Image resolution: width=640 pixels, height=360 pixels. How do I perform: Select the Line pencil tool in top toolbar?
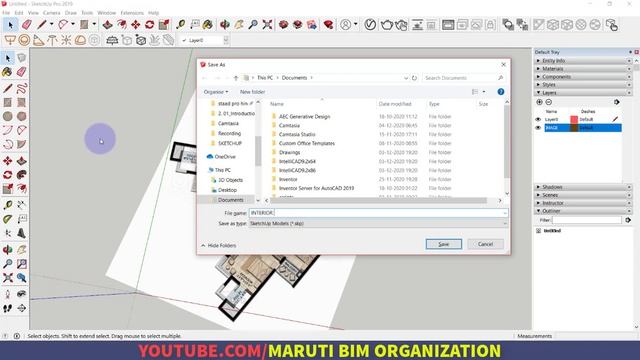[42, 25]
